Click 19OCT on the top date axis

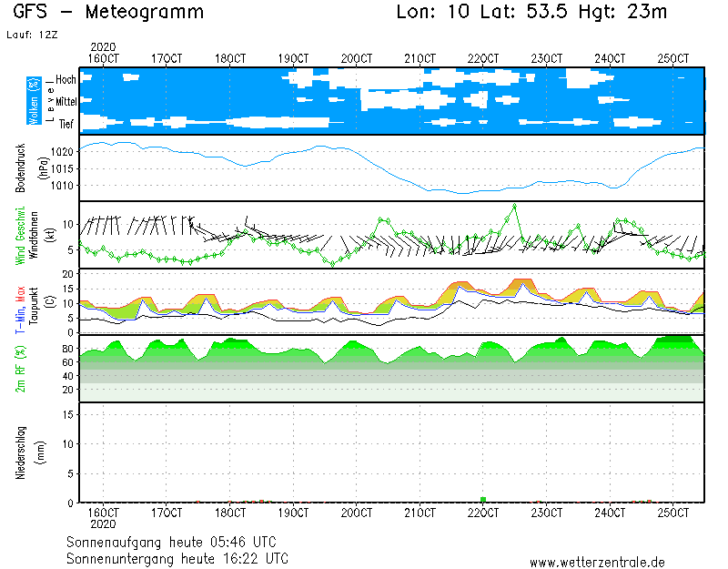(x=293, y=58)
